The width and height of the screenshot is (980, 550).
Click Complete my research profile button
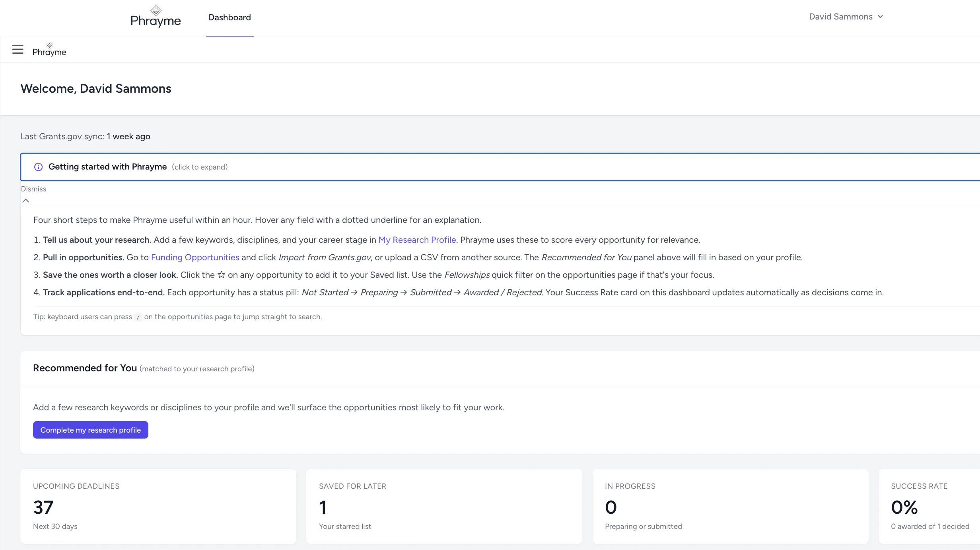(x=91, y=430)
